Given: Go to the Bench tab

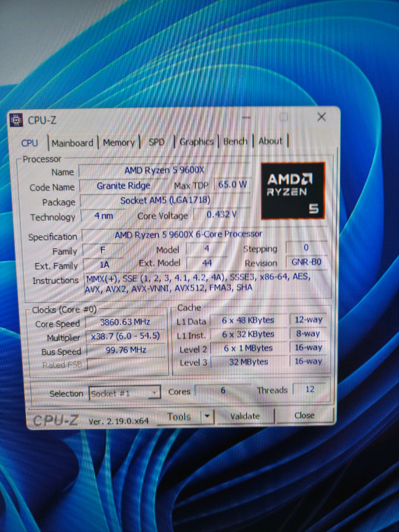Looking at the screenshot, I should tap(235, 141).
